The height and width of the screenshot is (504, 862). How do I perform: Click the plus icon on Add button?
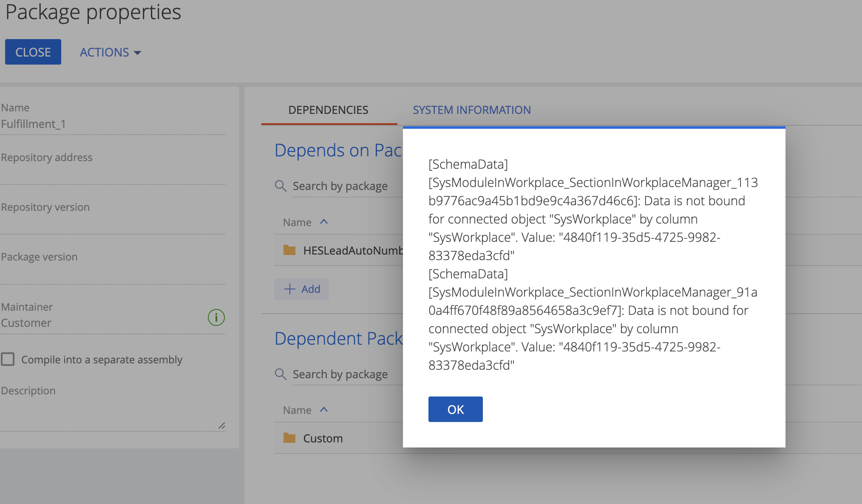pos(289,289)
